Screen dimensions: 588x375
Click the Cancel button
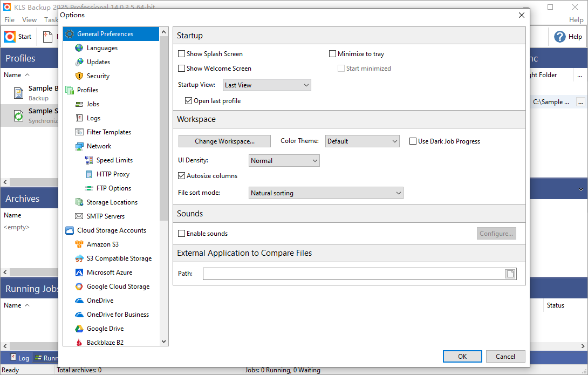[x=505, y=357]
